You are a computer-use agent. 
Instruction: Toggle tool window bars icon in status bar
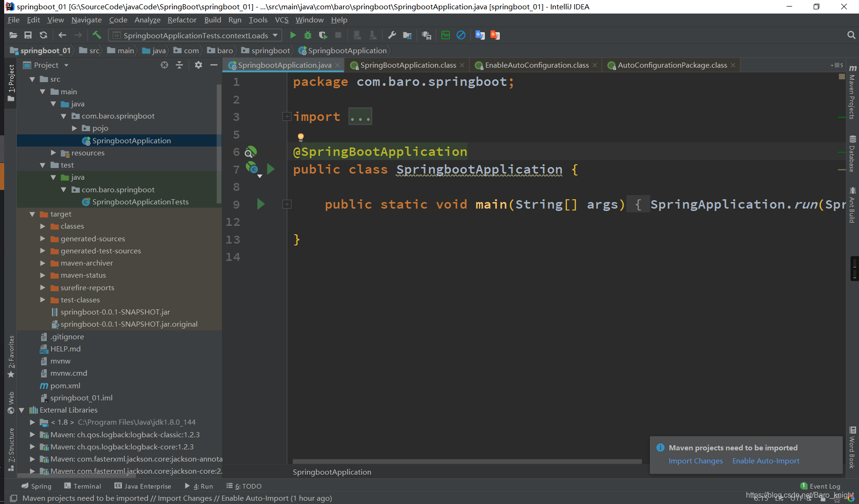[x=14, y=498]
